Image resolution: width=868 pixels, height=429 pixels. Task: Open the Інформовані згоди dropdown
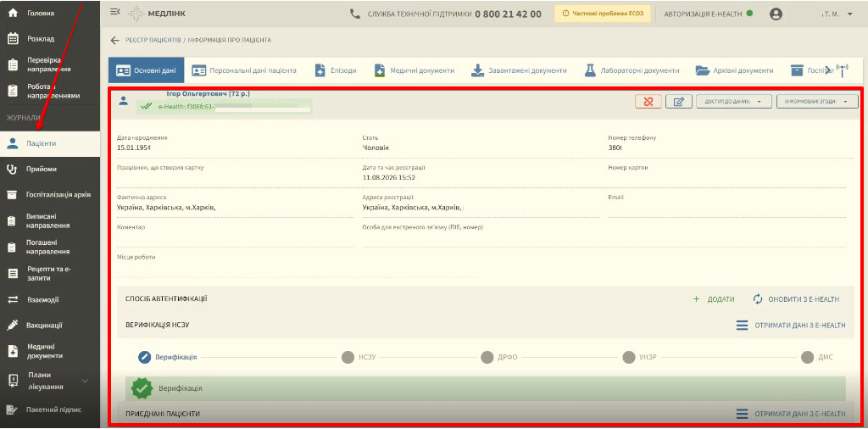[x=818, y=101]
